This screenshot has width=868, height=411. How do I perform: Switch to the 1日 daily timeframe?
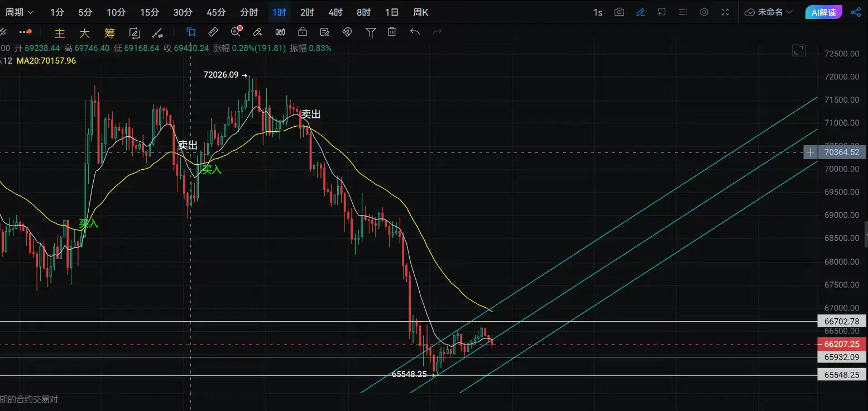coord(392,12)
